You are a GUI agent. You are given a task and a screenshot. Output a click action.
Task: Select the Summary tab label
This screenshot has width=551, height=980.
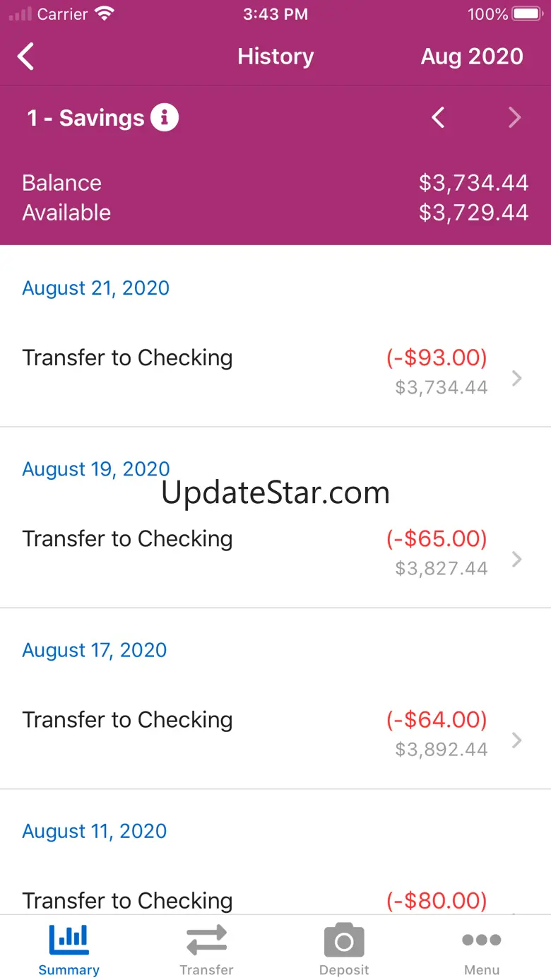pyautogui.click(x=69, y=970)
